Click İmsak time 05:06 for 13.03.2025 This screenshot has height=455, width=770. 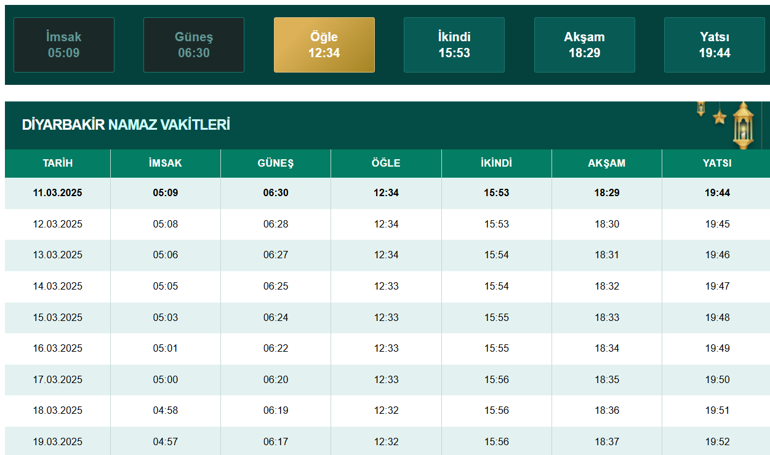(x=165, y=255)
